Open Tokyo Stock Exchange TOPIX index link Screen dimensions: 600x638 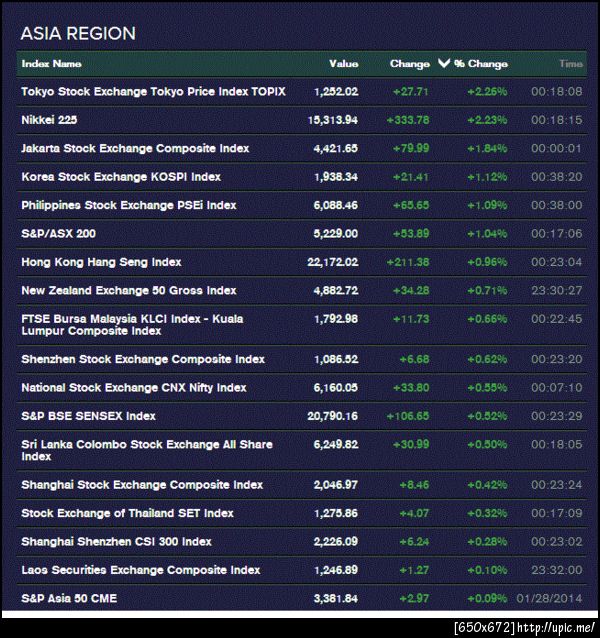click(153, 91)
